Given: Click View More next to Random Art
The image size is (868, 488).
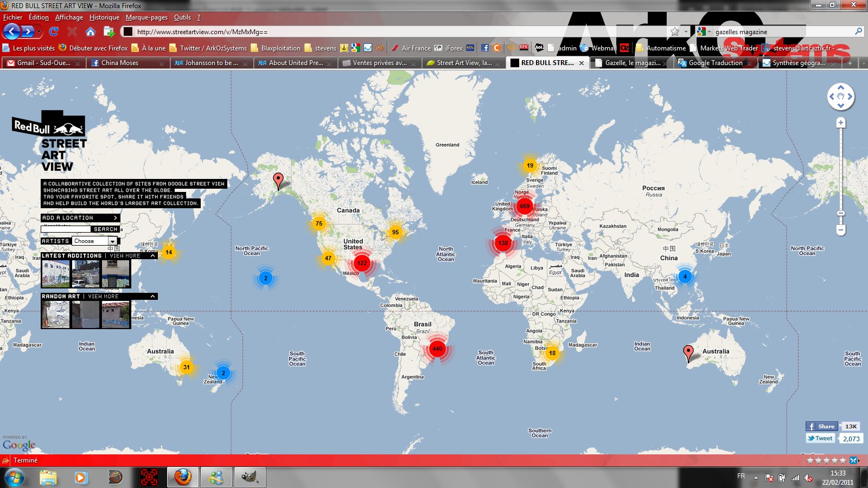Looking at the screenshot, I should point(103,296).
